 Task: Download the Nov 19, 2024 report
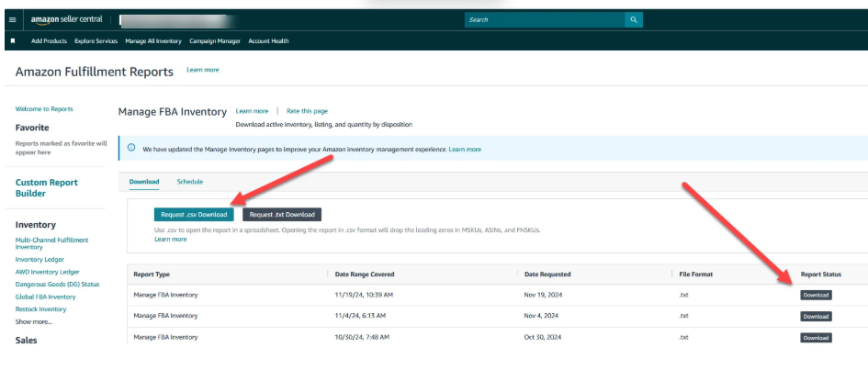coord(816,296)
